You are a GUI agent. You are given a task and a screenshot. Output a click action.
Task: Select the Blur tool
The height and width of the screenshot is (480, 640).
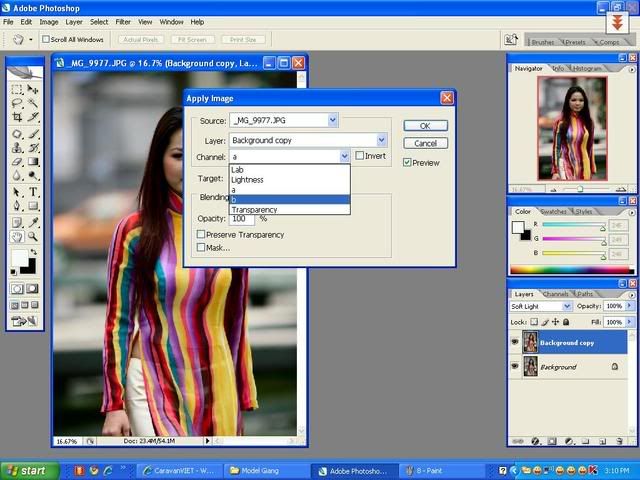(x=17, y=176)
